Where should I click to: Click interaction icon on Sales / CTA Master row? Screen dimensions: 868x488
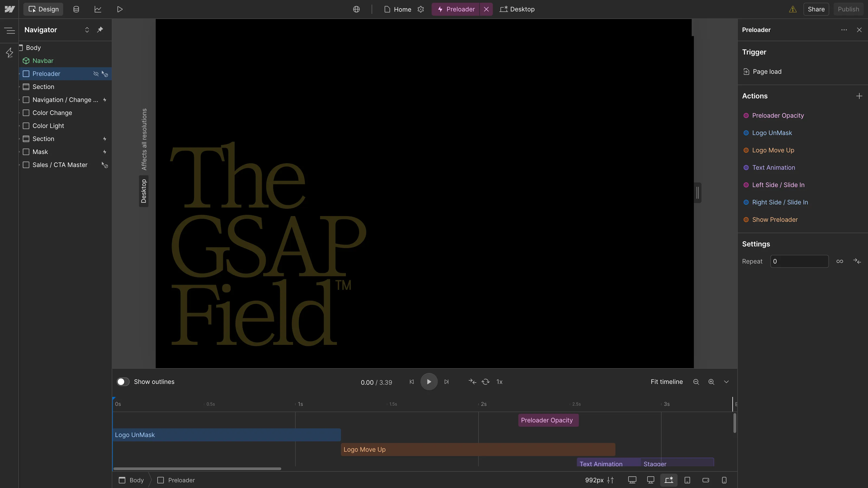[105, 165]
